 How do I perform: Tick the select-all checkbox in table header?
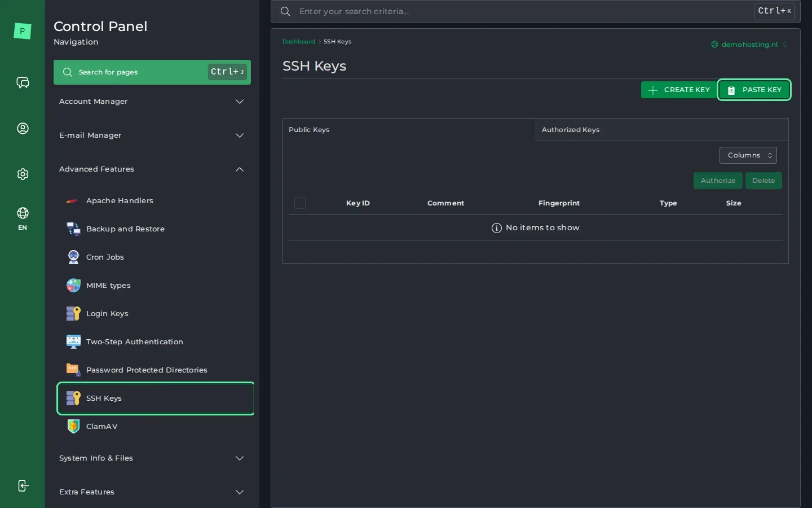(x=300, y=203)
